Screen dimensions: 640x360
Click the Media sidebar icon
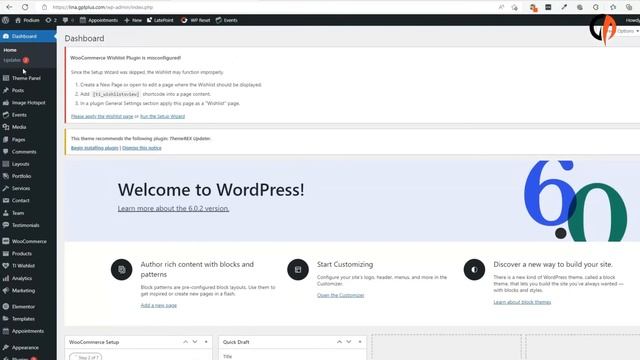6,127
